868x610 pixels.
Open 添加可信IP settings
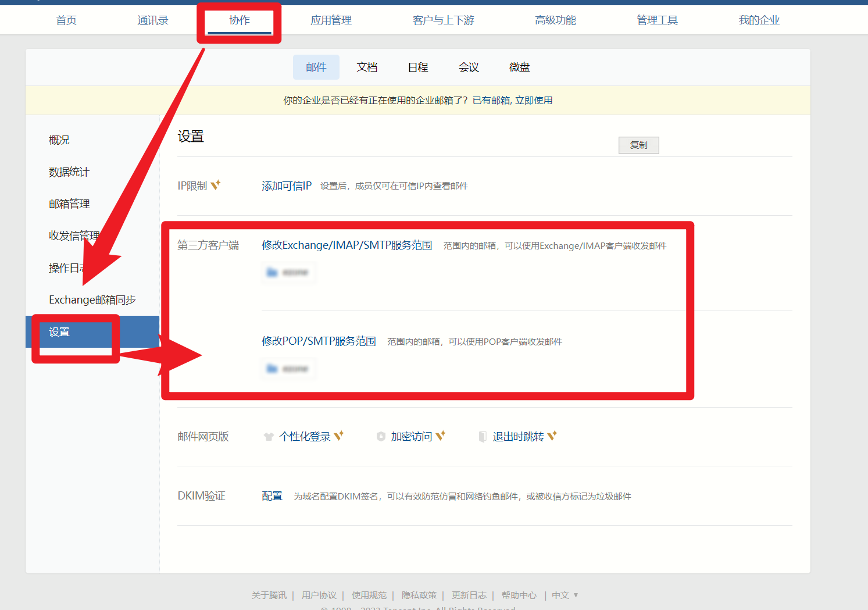coord(287,185)
